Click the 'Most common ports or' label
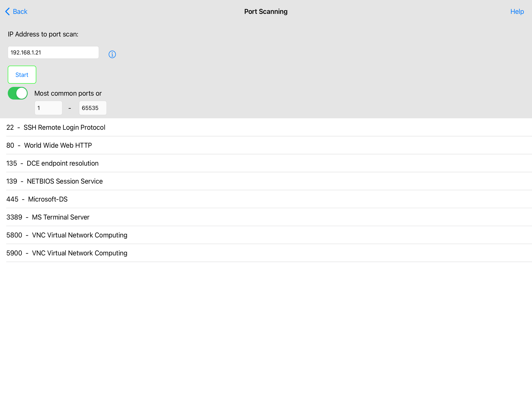The height and width of the screenshot is (399, 532). pyautogui.click(x=68, y=93)
